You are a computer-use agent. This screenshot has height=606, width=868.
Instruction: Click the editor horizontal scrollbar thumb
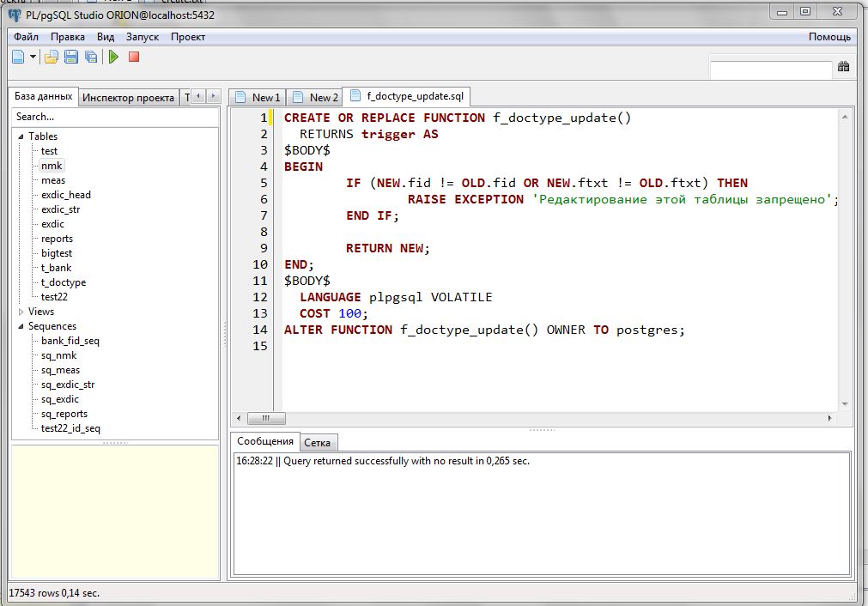point(267,418)
